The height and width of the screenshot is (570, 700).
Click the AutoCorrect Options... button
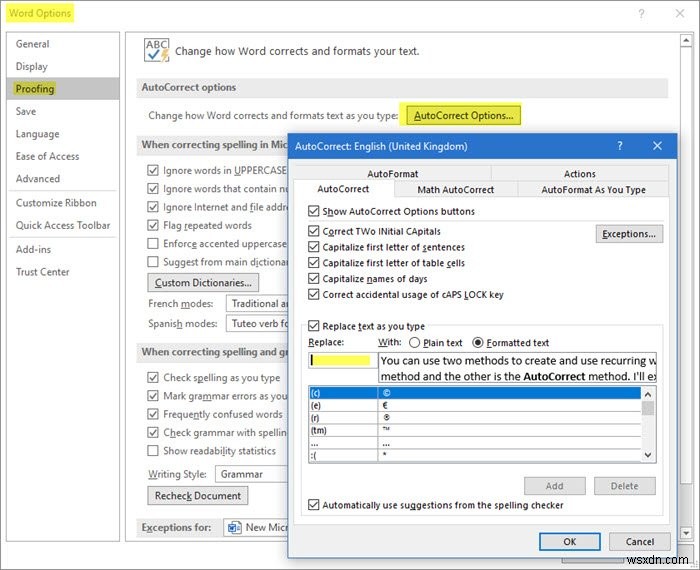[463, 115]
